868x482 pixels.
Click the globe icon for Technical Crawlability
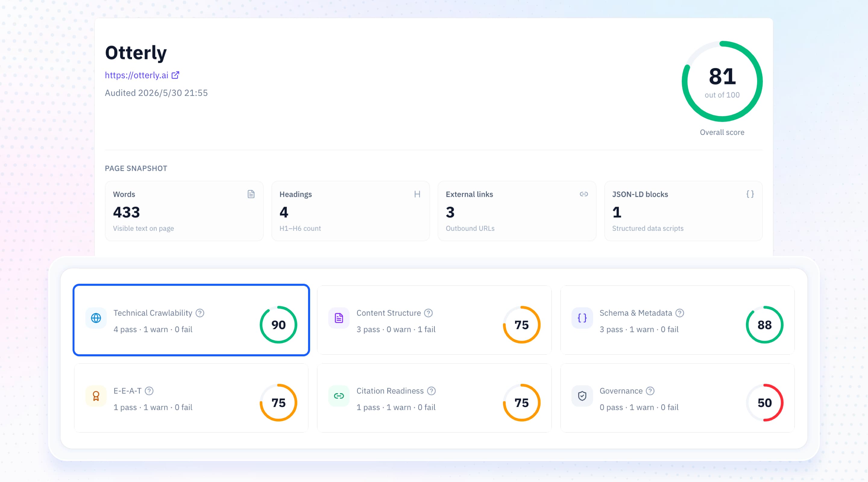tap(96, 318)
